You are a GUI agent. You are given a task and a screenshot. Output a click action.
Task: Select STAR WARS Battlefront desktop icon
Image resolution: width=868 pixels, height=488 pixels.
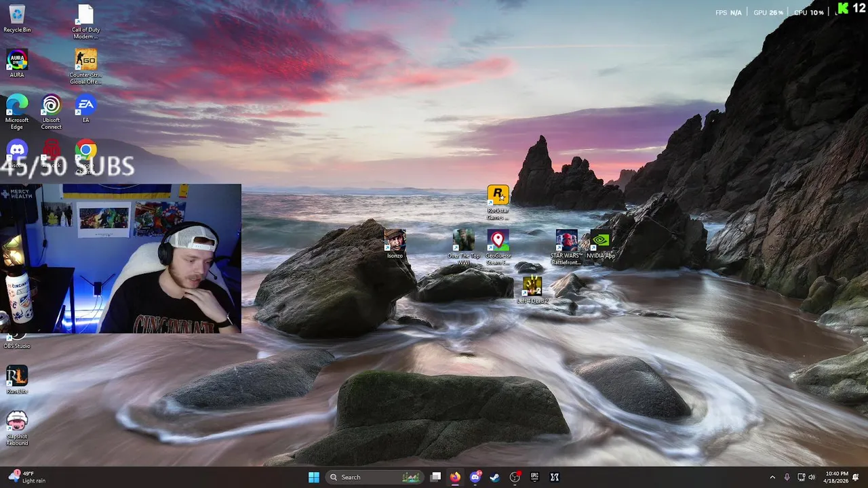[x=566, y=247]
